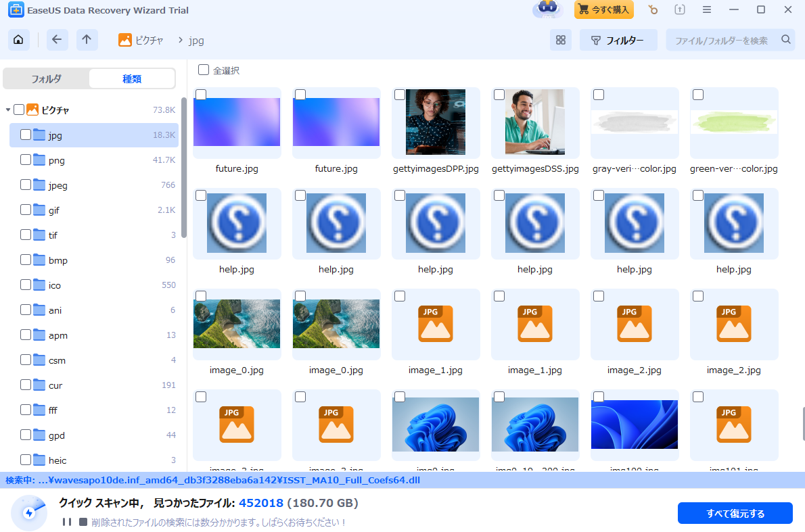Open the フィルター filter button
Viewport: 805px width, 532px height.
tap(618, 40)
